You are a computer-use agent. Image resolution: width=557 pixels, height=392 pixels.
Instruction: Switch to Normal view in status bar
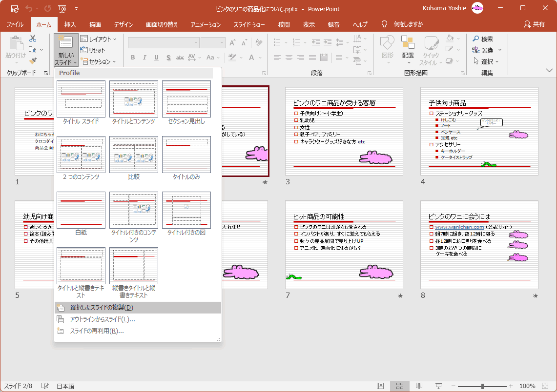(380, 386)
